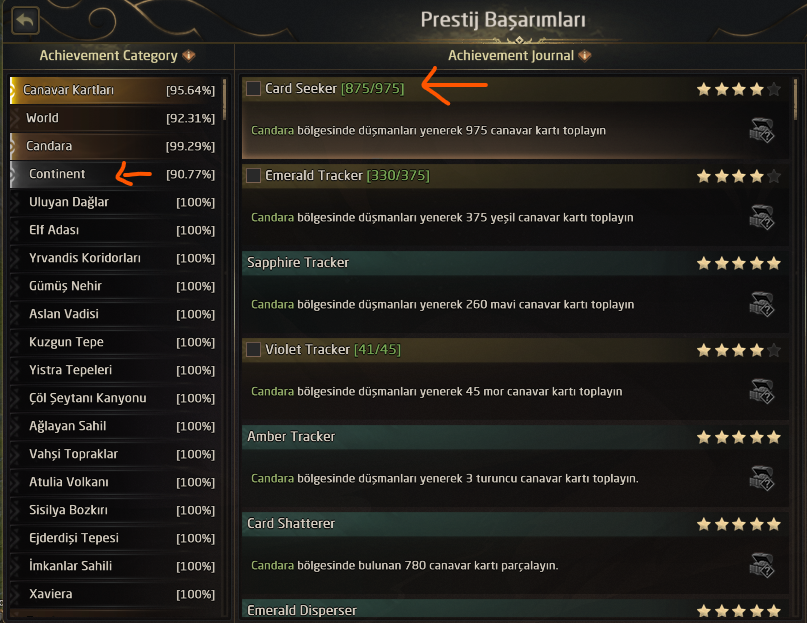Open the Atulia Volkanı region

(69, 482)
